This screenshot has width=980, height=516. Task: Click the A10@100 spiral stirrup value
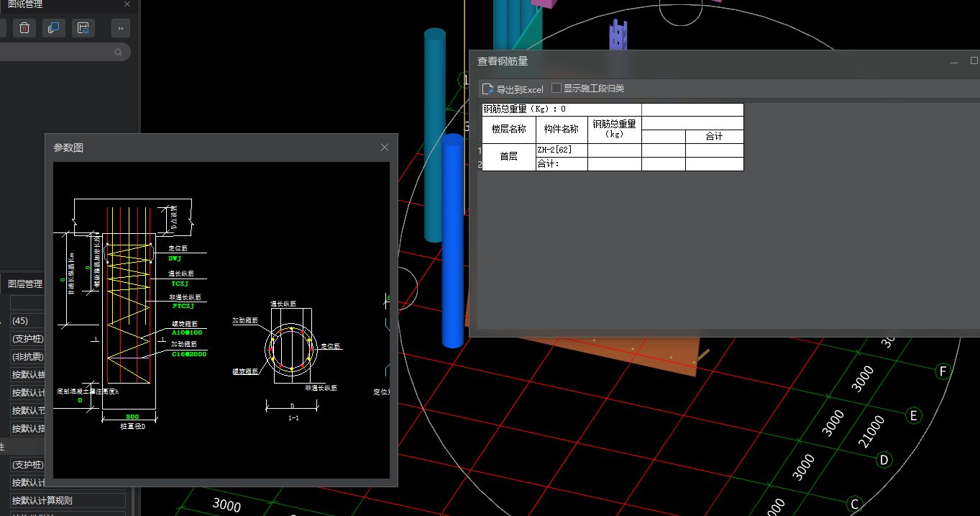pos(187,332)
